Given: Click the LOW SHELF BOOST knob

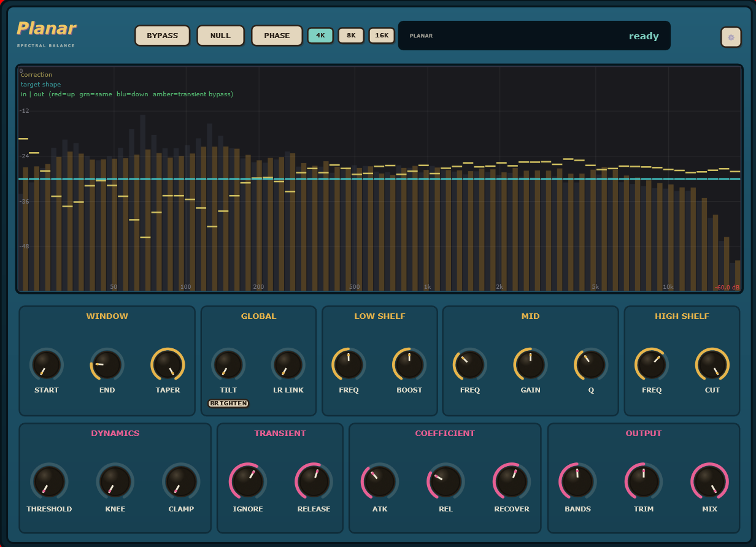Looking at the screenshot, I should 409,365.
